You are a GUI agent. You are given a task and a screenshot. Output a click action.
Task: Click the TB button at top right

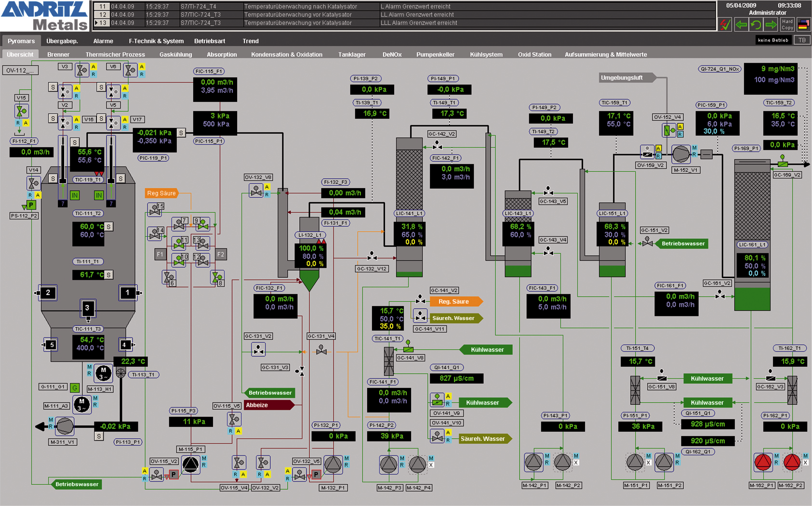click(x=801, y=40)
